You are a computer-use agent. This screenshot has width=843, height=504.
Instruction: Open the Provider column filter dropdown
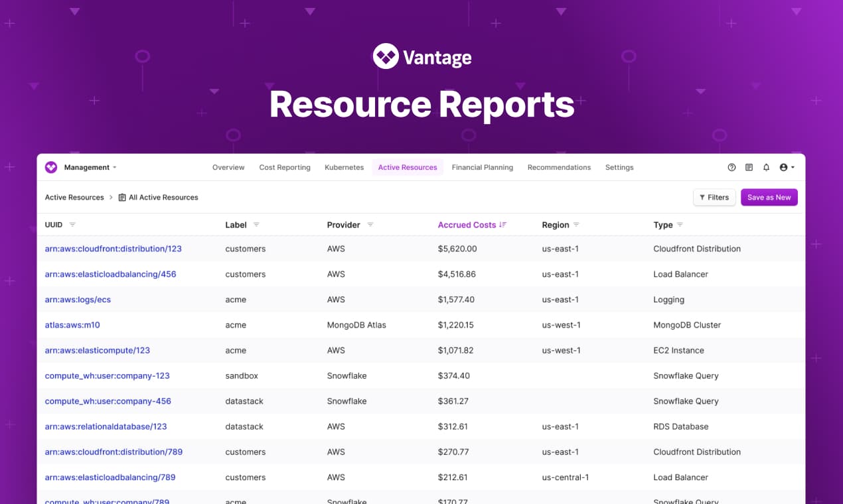pyautogui.click(x=371, y=225)
